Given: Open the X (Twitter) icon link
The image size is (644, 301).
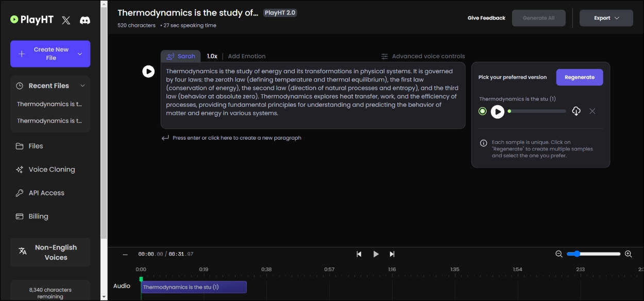Looking at the screenshot, I should (x=66, y=20).
